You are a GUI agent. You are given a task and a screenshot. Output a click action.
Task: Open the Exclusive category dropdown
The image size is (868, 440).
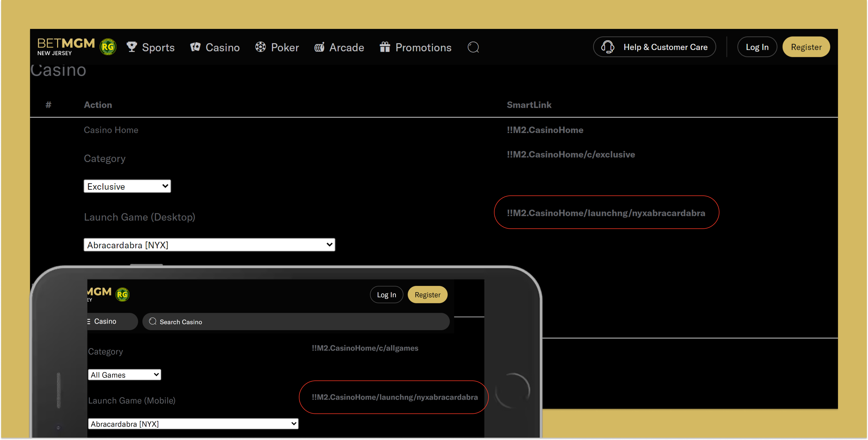coord(127,186)
